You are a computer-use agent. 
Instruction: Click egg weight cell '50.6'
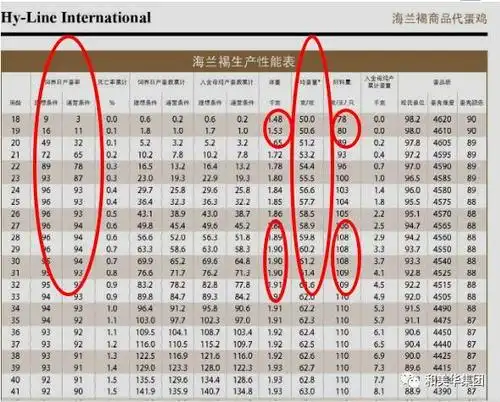[x=307, y=131]
